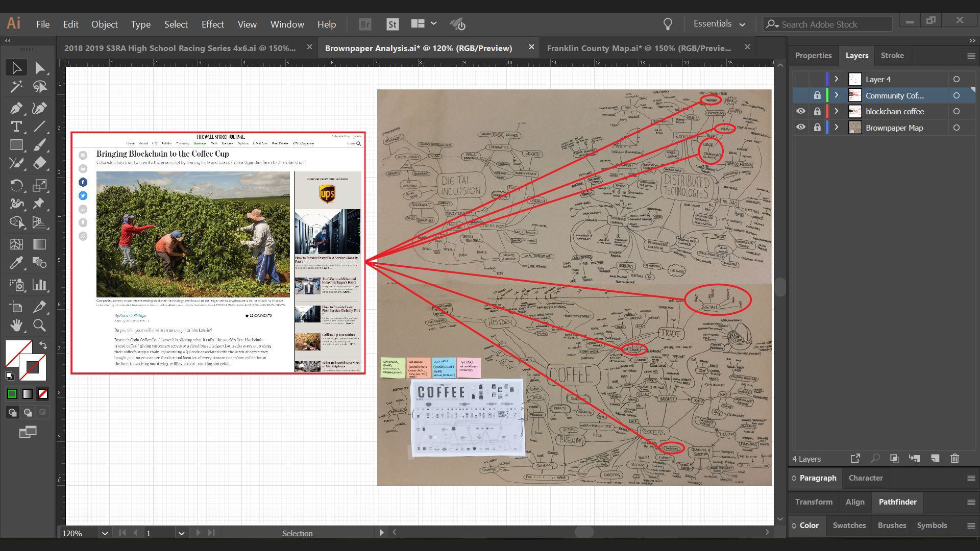
Task: Open the Effect menu
Action: (212, 24)
